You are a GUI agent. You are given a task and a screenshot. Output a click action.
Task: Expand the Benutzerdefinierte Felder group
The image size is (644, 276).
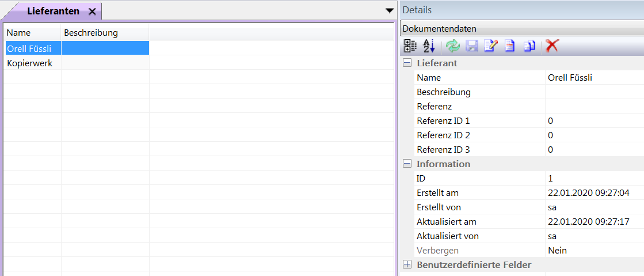(407, 265)
